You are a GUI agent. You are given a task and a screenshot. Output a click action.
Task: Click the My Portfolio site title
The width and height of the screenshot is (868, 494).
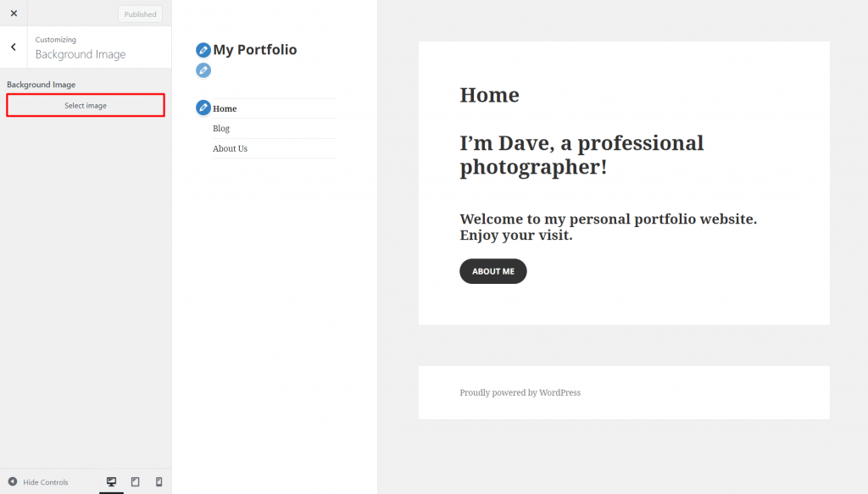(x=254, y=50)
